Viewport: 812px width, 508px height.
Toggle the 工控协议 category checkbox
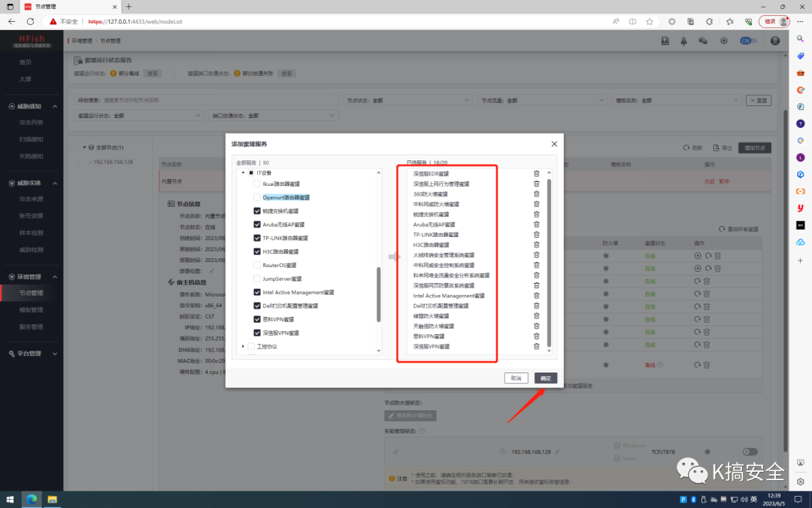tap(251, 346)
